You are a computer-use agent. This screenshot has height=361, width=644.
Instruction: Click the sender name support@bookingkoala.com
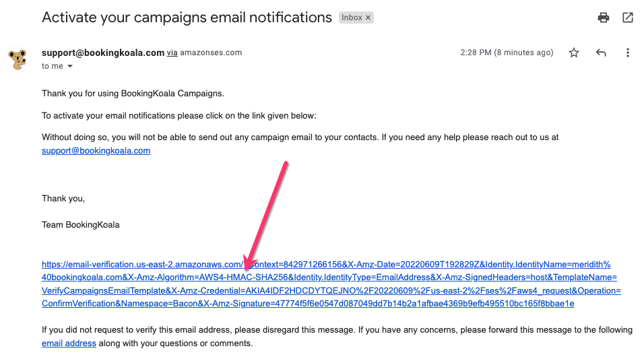coord(103,53)
